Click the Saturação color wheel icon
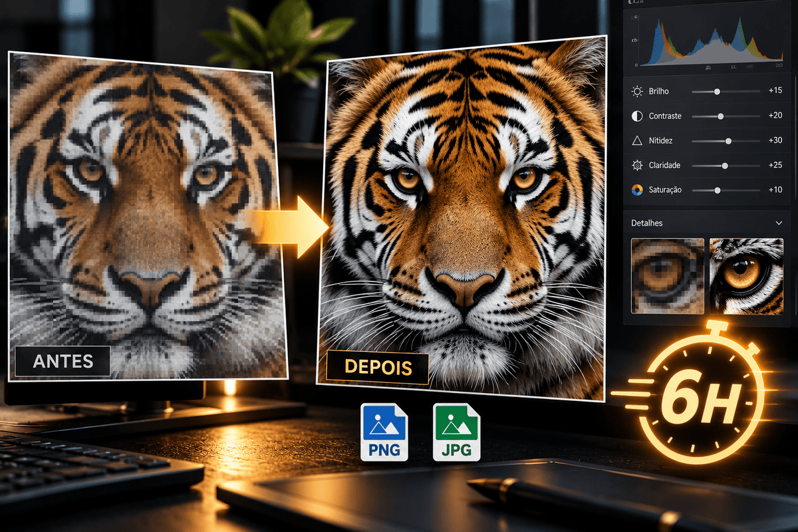The height and width of the screenshot is (532, 798). coord(637,190)
